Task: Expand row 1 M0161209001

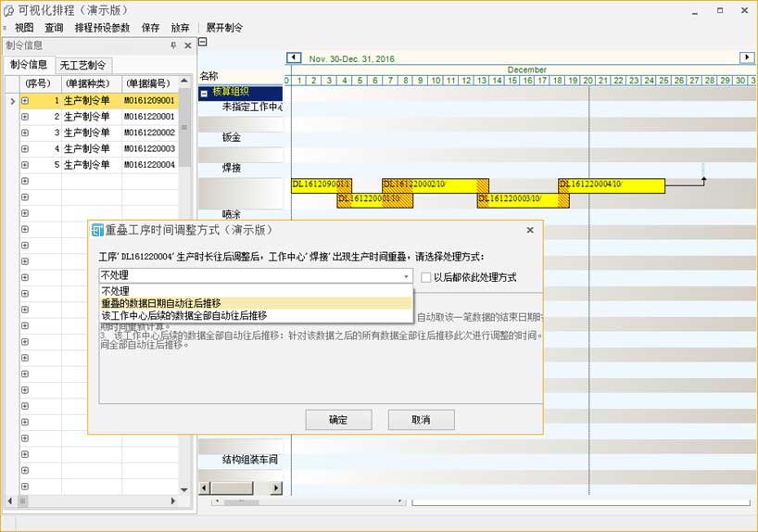Action: coord(25,101)
